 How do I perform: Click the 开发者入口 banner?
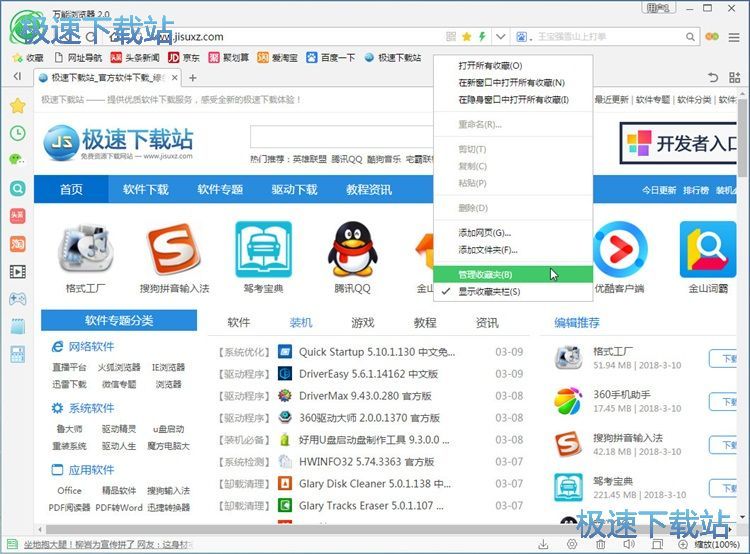(x=678, y=143)
